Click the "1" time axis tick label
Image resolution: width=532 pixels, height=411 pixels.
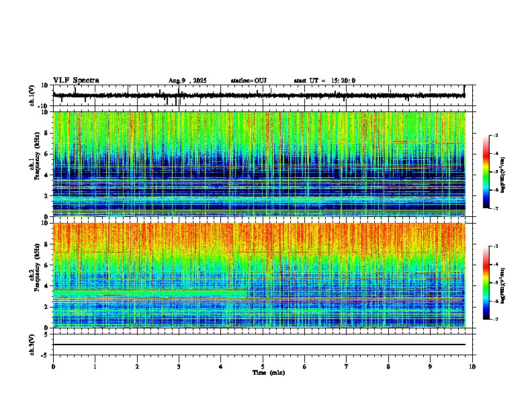click(x=95, y=367)
